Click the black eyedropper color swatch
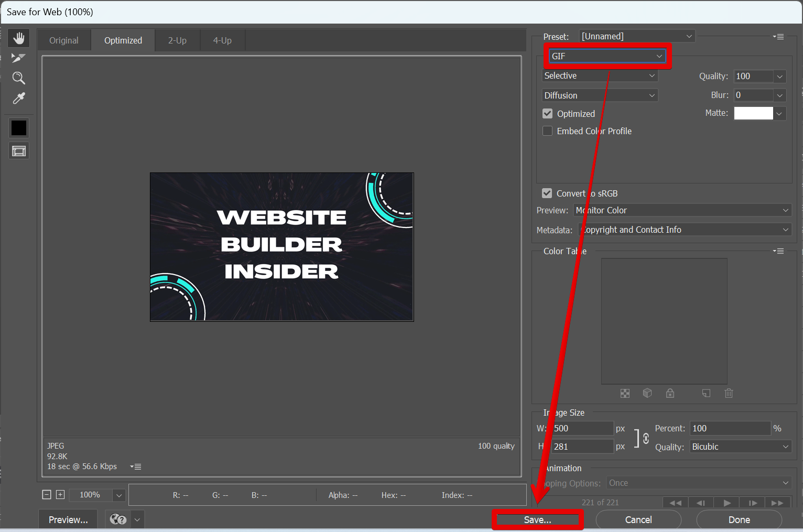This screenshot has height=532, width=803. [x=19, y=128]
